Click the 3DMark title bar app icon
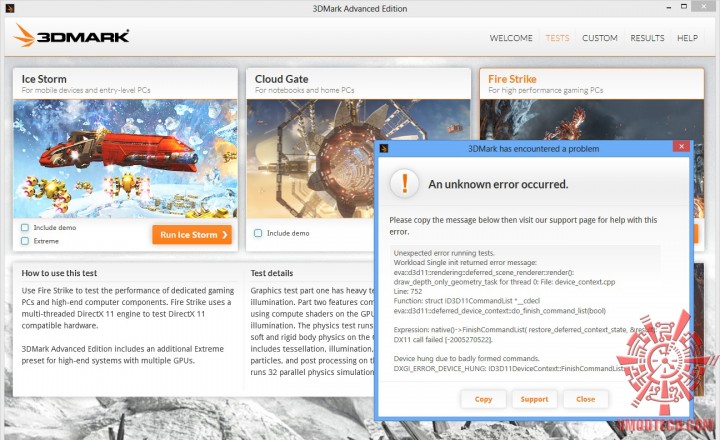 pos(10,8)
